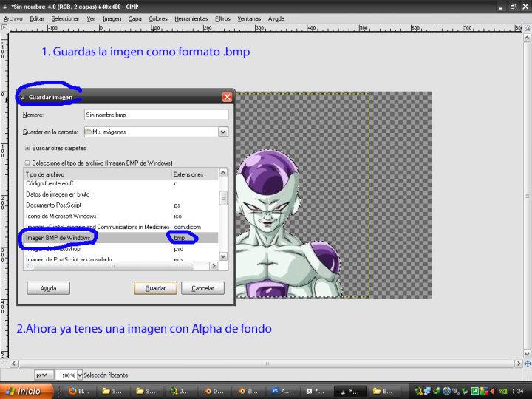Click the Guardar button in the save dialog
This screenshot has height=399, width=532.
tap(155, 288)
